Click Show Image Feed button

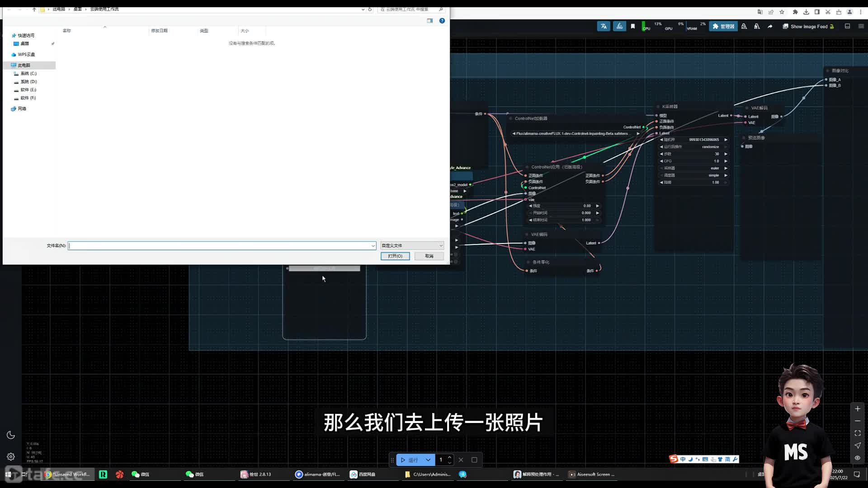[x=808, y=26]
